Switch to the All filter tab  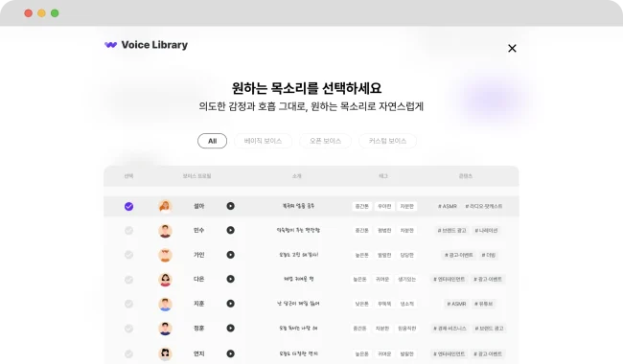(212, 141)
